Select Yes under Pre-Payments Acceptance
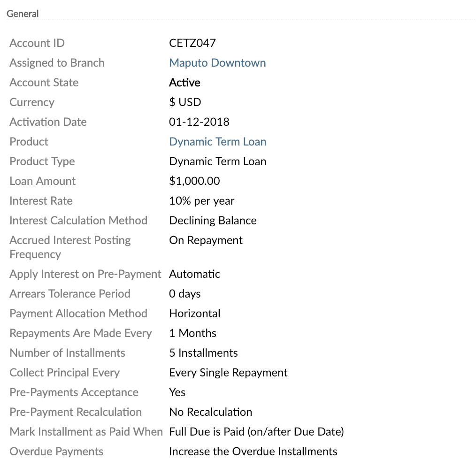The width and height of the screenshot is (476, 475). 177,392
